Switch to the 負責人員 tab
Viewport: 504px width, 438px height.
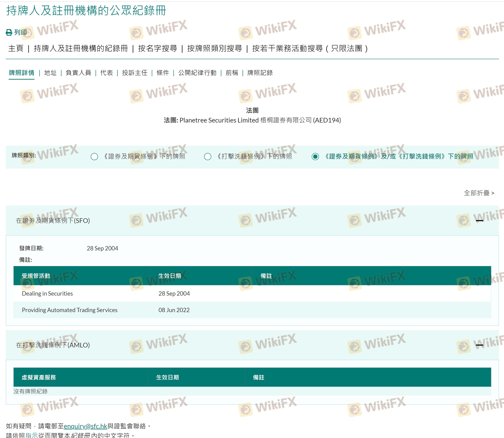78,73
